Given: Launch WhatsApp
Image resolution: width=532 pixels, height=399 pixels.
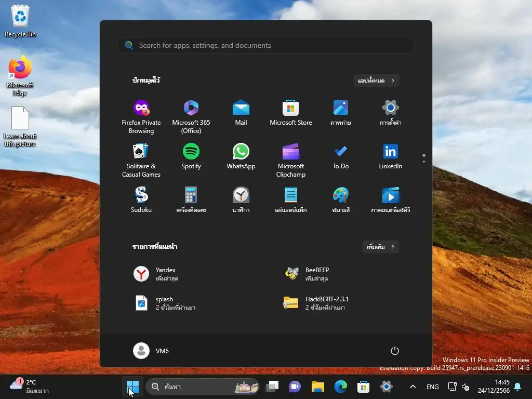Looking at the screenshot, I should [241, 157].
